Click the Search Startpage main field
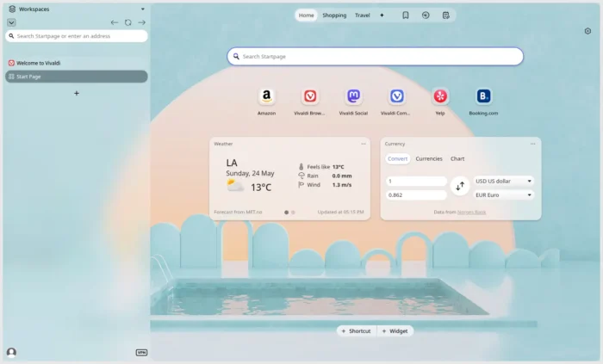603x364 pixels. click(375, 57)
